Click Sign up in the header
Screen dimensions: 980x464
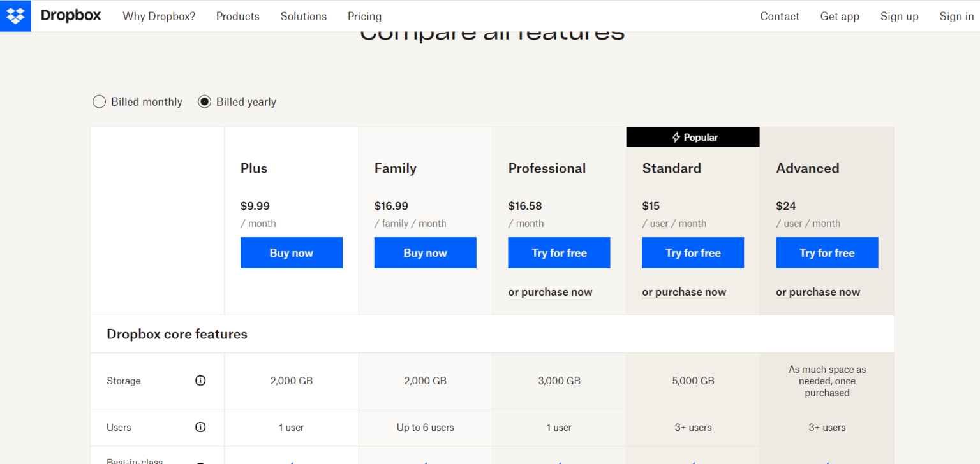click(x=899, y=17)
